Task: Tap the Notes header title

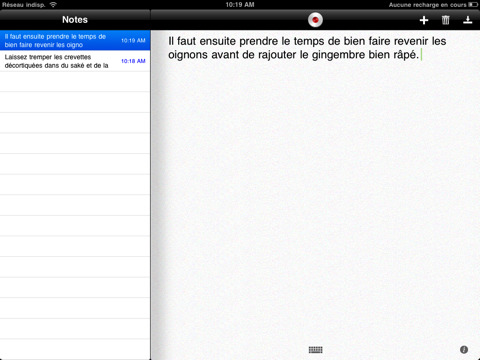Action: 75,20
